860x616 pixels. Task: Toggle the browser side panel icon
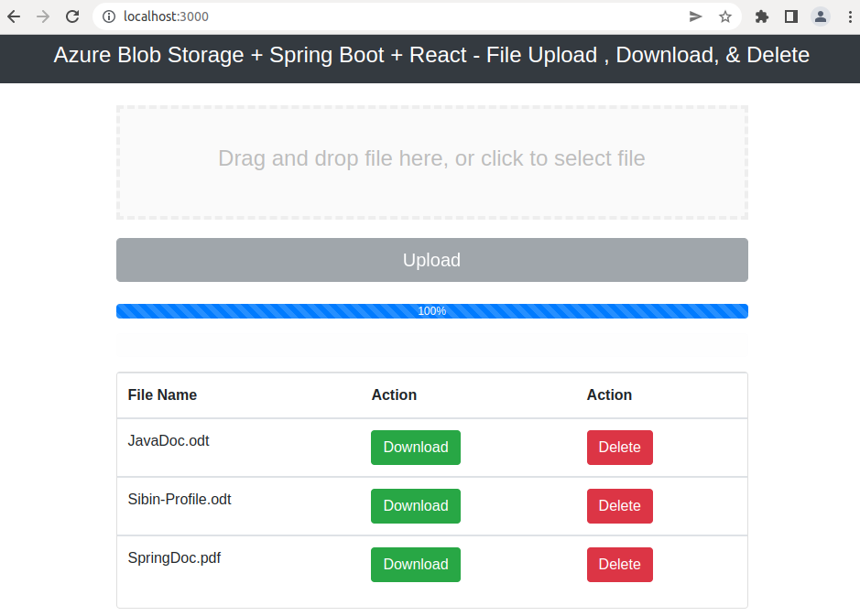click(791, 16)
